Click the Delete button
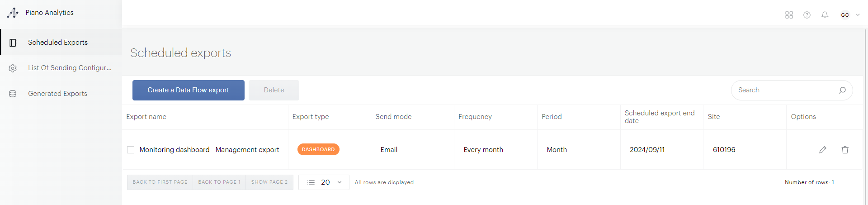 pyautogui.click(x=274, y=90)
